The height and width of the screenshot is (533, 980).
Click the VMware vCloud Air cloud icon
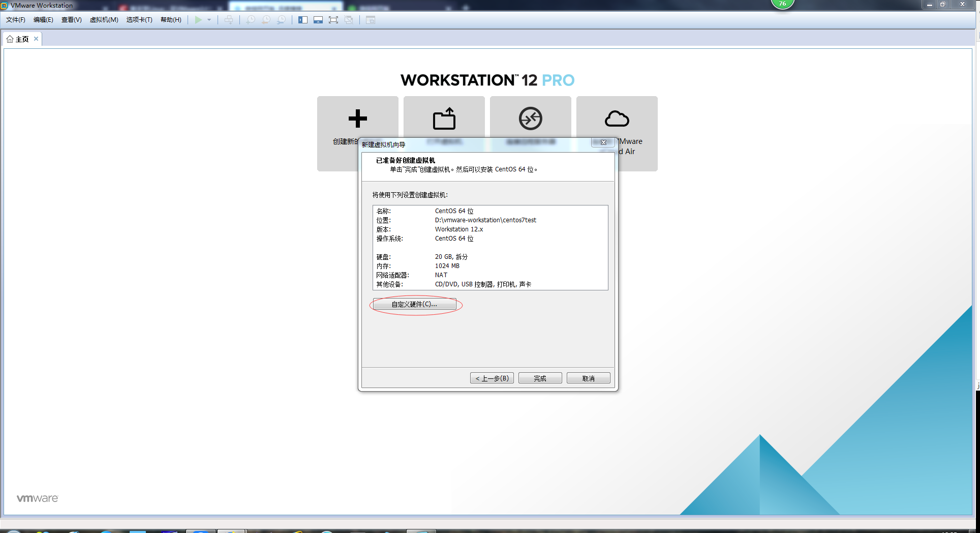pyautogui.click(x=617, y=119)
